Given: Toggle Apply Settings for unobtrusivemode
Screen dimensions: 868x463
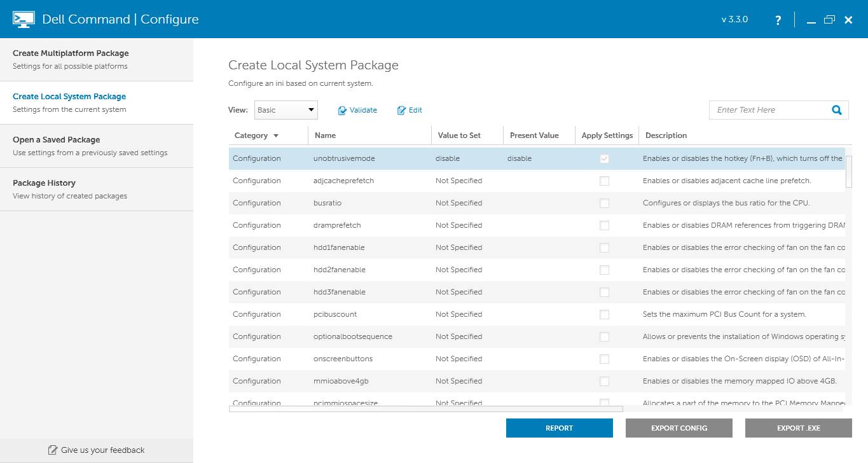Looking at the screenshot, I should 604,158.
